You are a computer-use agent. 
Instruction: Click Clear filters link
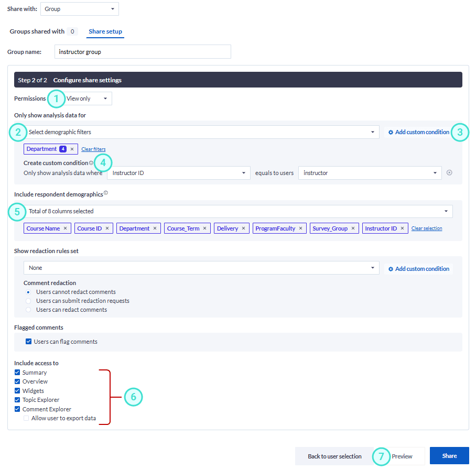click(93, 149)
